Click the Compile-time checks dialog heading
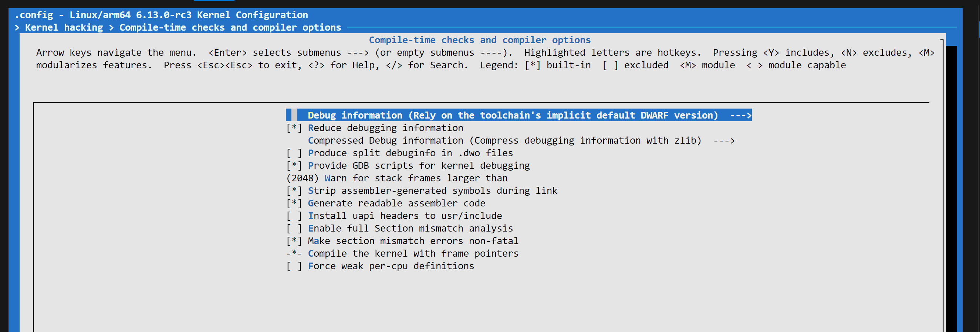Viewport: 980px width, 332px height. click(479, 40)
